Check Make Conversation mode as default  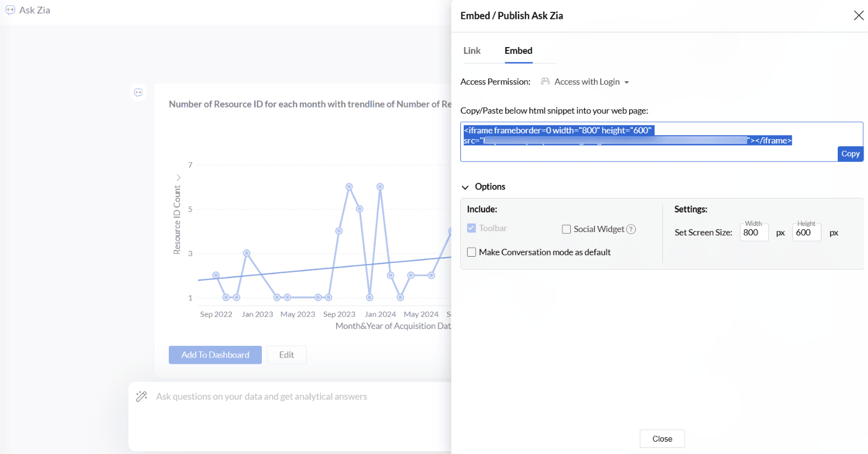472,252
